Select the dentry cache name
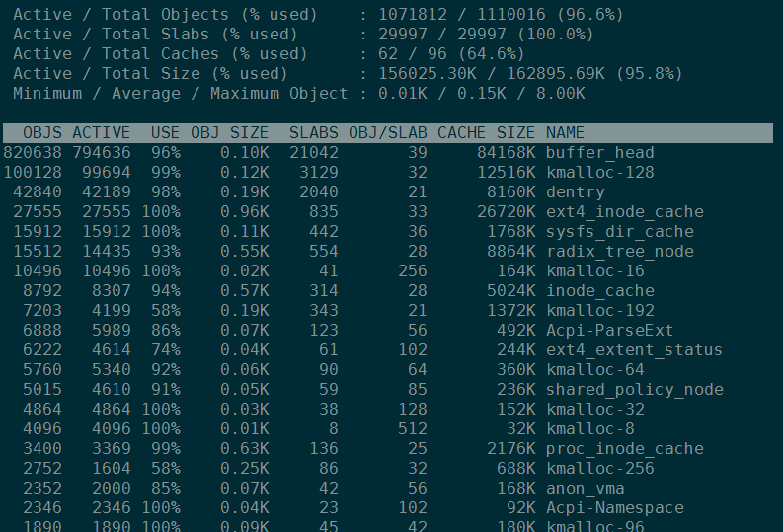This screenshot has width=783, height=532. [576, 192]
